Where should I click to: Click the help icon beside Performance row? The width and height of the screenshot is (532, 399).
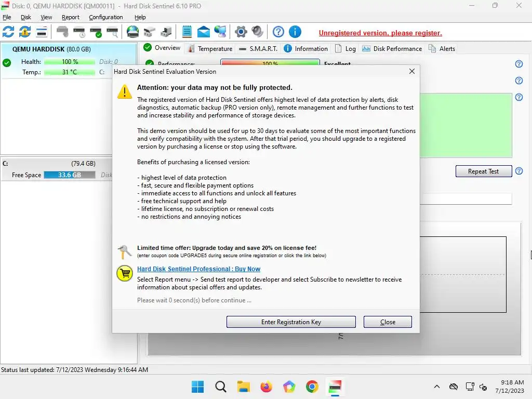519,64
